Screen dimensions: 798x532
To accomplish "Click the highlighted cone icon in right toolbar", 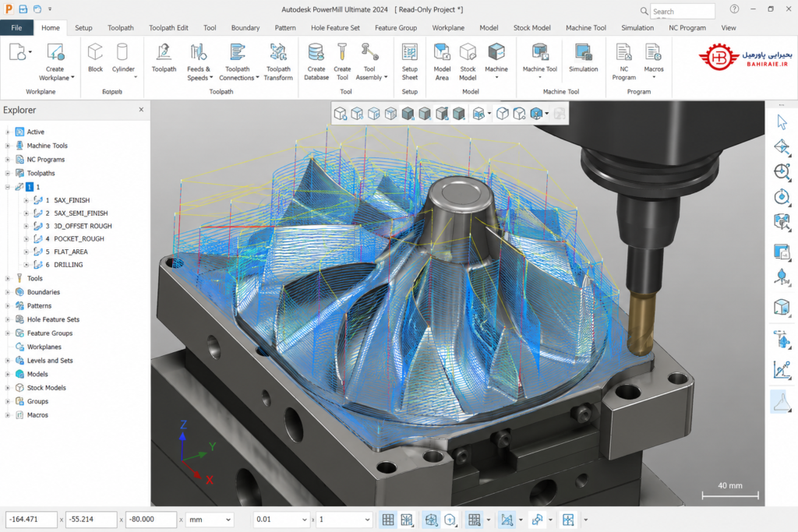I will pyautogui.click(x=782, y=402).
